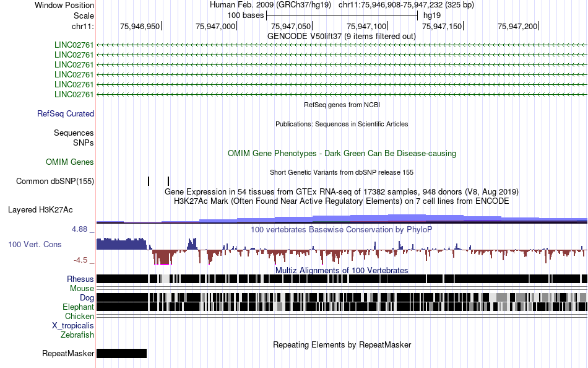The image size is (588, 368).
Task: Click the Zebrafish species label
Action: (77, 335)
